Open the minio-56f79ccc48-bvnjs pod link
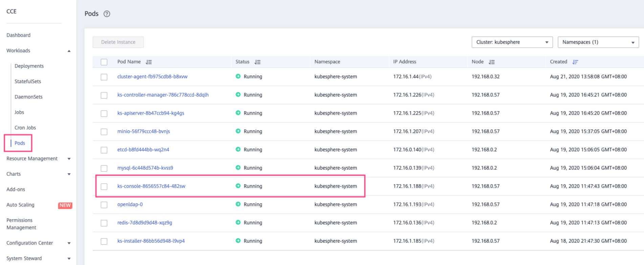Screen dimensions: 644x265 (x=144, y=131)
